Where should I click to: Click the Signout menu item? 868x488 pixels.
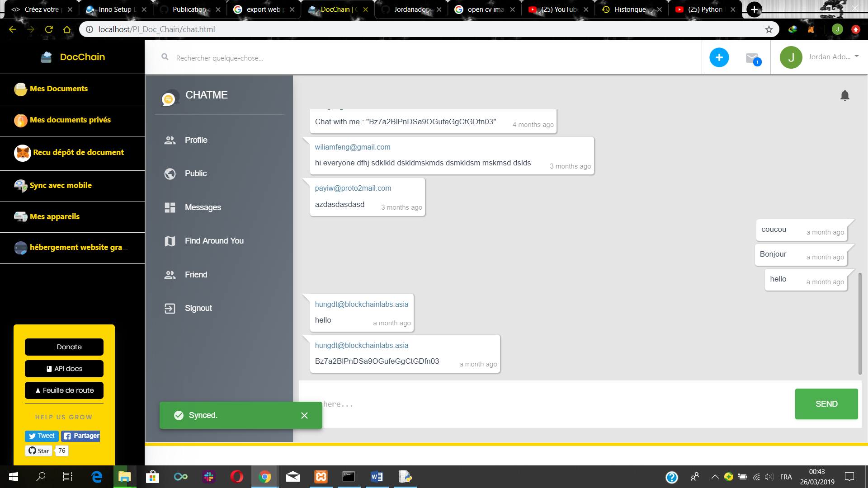[198, 308]
